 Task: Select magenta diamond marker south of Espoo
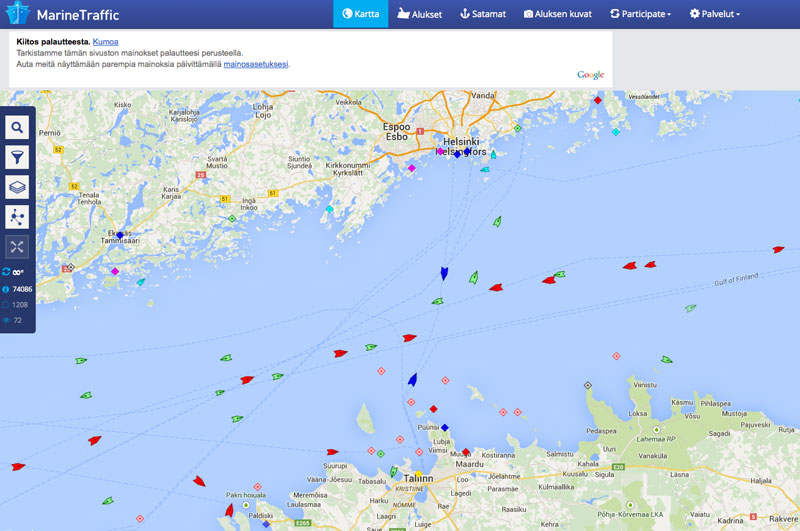click(412, 168)
